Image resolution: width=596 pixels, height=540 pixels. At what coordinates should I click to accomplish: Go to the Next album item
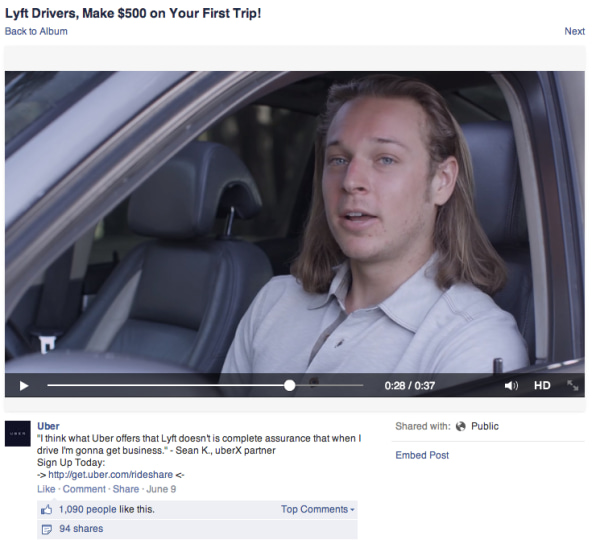click(574, 31)
